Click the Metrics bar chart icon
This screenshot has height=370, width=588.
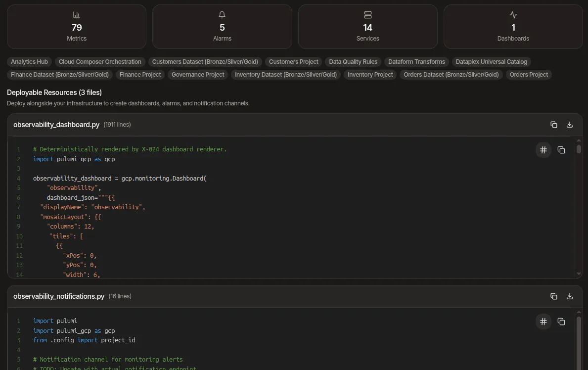click(x=77, y=15)
